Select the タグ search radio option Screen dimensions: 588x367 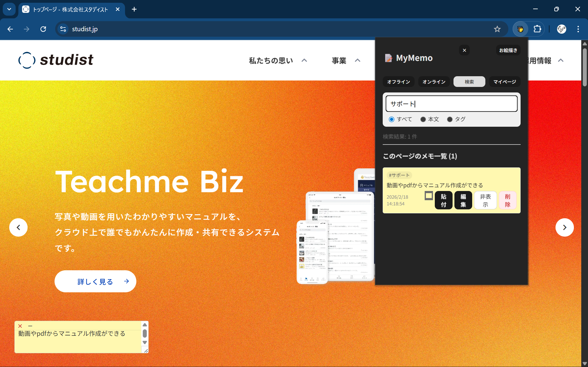450,119
